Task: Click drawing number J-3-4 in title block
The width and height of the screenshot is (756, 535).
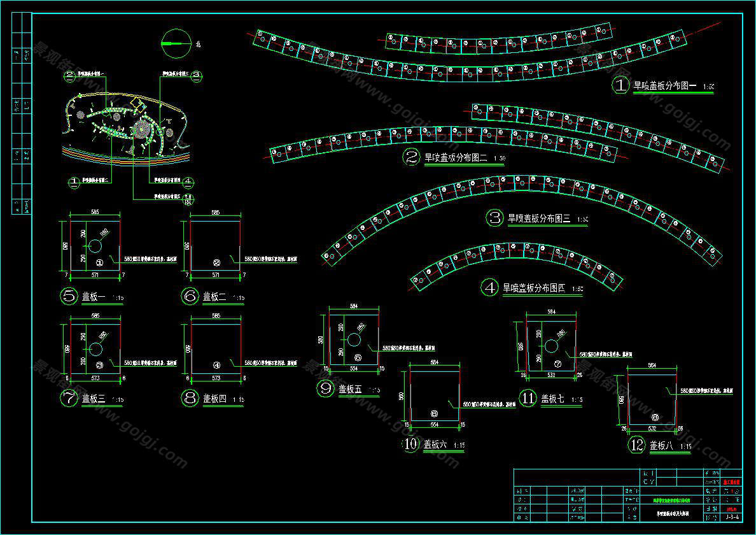Action: [731, 517]
